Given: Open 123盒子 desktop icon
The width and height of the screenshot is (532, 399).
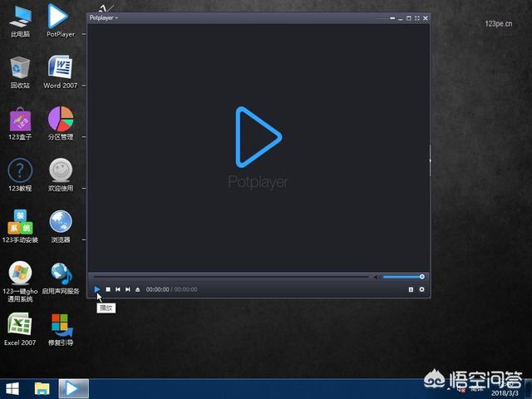Looking at the screenshot, I should [x=20, y=124].
